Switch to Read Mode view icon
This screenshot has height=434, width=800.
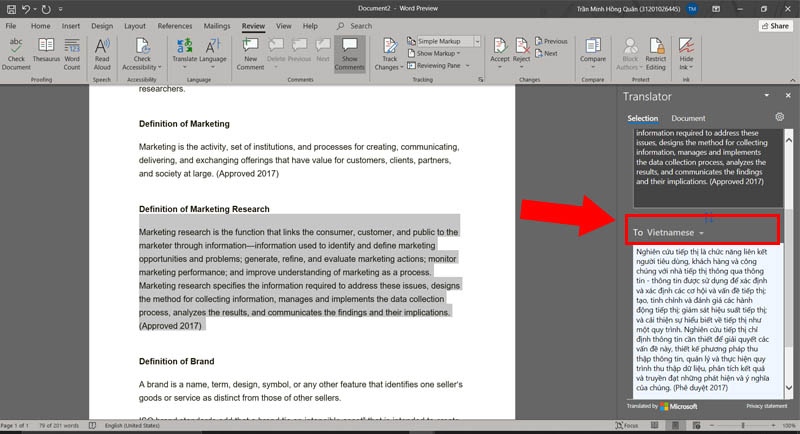(x=655, y=425)
